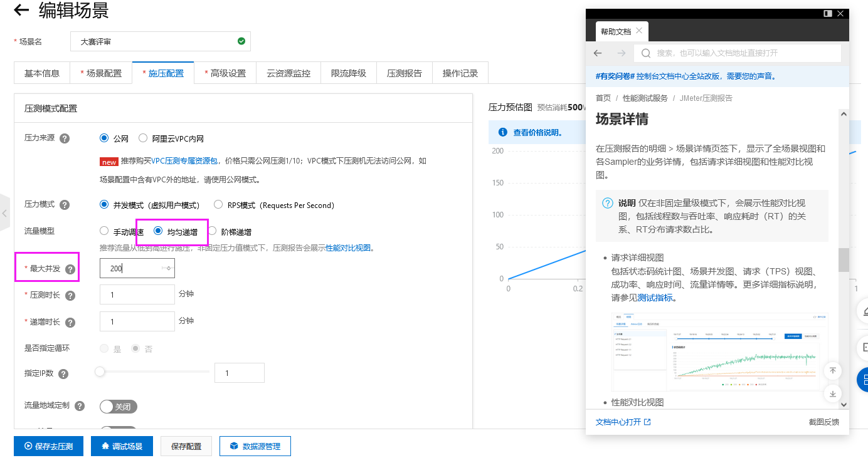
Task: Click the forward arrow in help panel
Action: pyautogui.click(x=621, y=53)
